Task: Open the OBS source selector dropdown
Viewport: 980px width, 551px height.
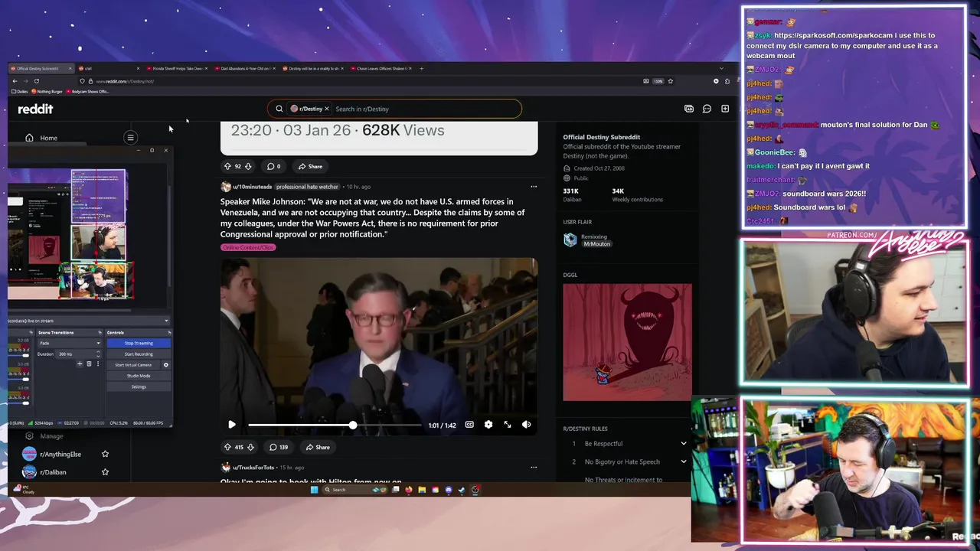Action: [x=88, y=321]
